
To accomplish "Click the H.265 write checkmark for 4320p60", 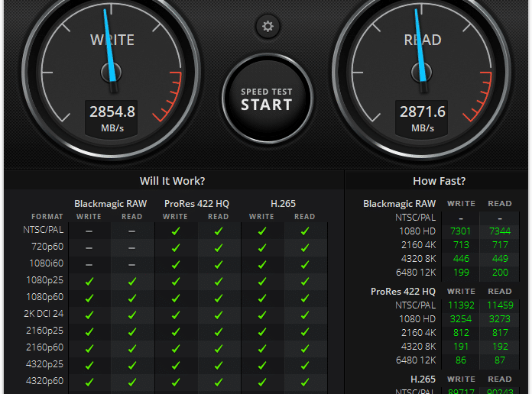I will (261, 382).
